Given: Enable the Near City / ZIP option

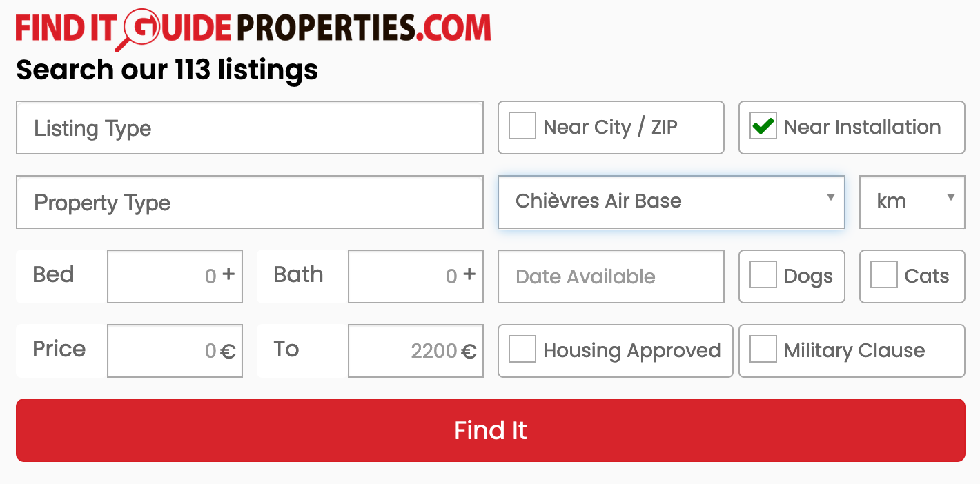Looking at the screenshot, I should tap(522, 126).
